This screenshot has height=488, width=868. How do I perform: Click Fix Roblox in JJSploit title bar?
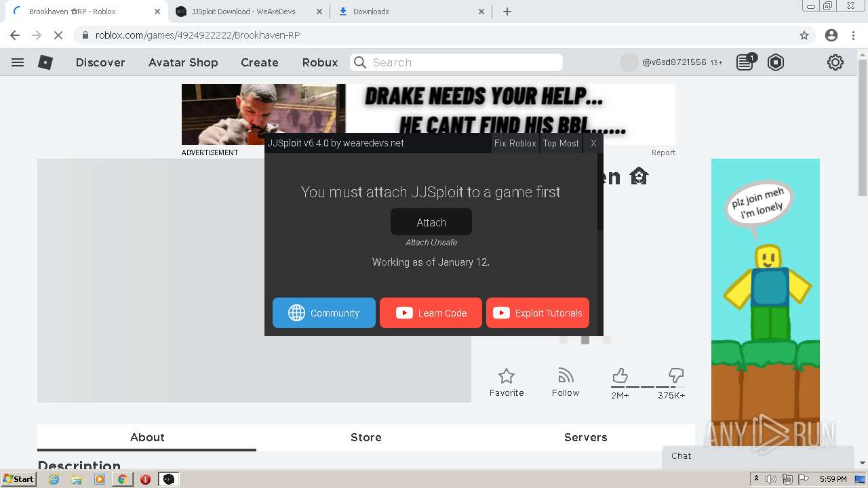(x=515, y=143)
